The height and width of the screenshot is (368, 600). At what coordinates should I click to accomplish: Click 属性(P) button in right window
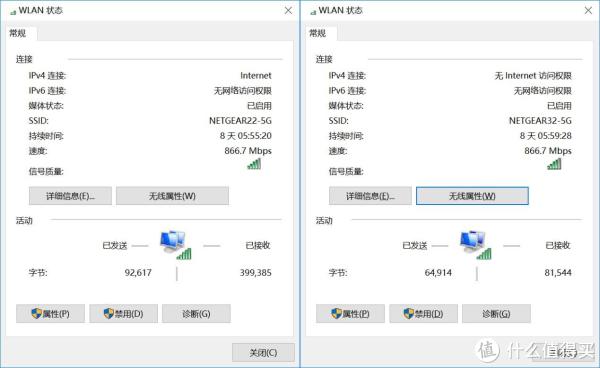coord(351,314)
